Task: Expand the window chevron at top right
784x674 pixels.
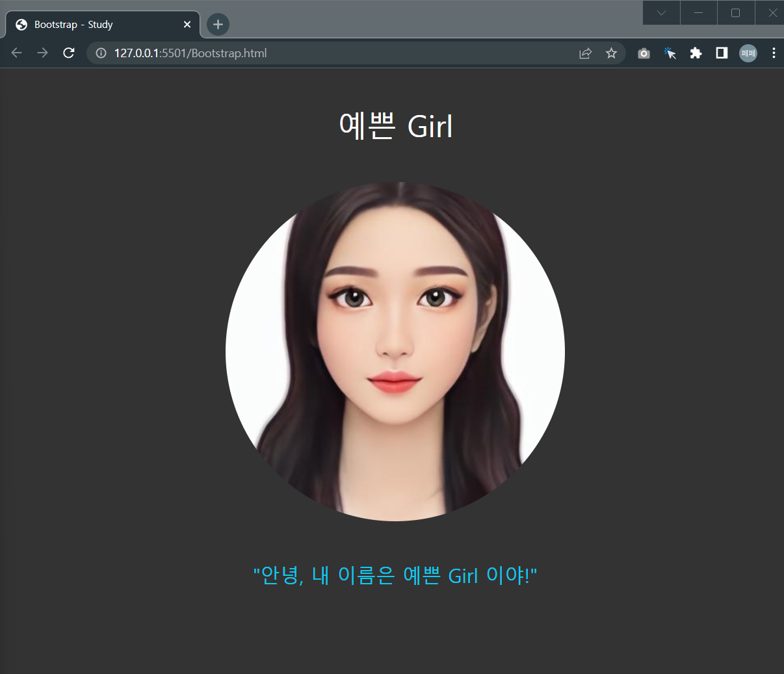Action: 661,12
